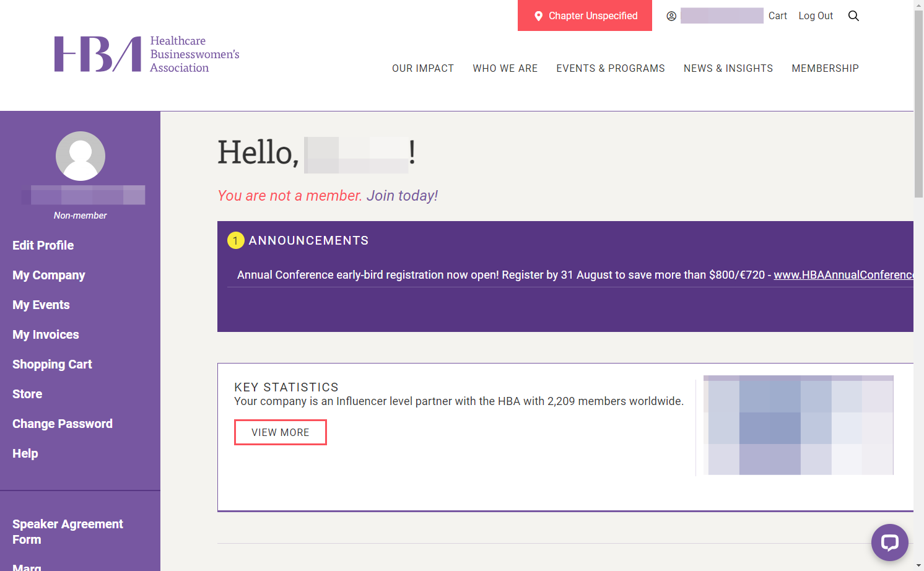The image size is (924, 571).
Task: Open Speaker Agreement Form
Action: tap(68, 531)
